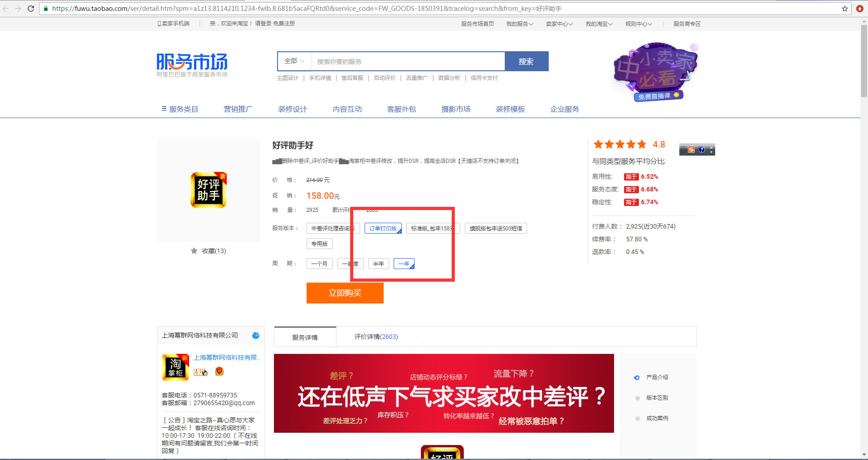Open the 全部 search category dropdown
The width and height of the screenshot is (868, 460).
(x=294, y=61)
